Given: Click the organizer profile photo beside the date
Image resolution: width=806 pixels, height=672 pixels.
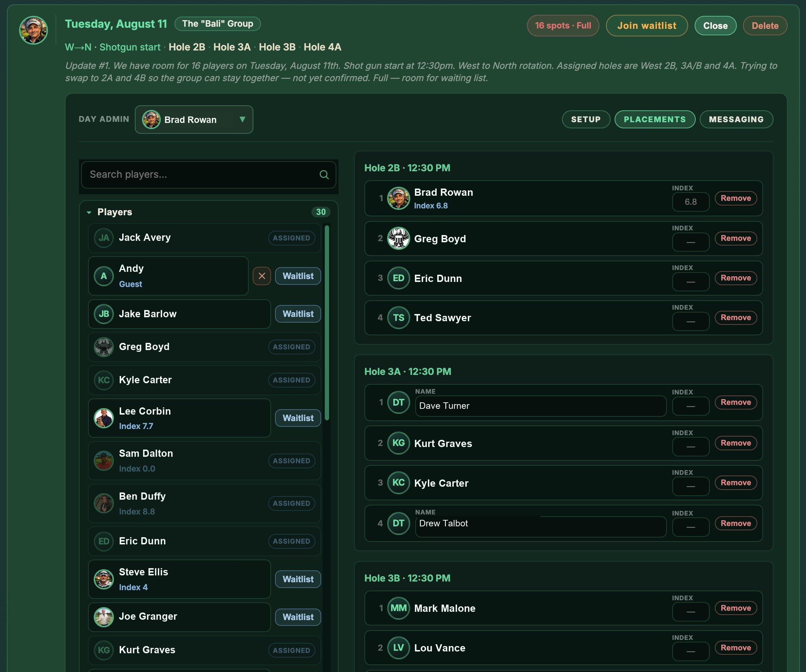Looking at the screenshot, I should (x=34, y=30).
